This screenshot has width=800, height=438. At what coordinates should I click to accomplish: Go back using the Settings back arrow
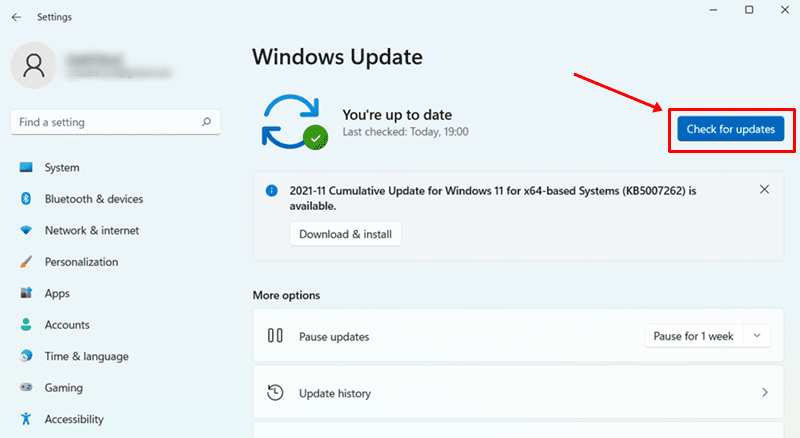click(16, 17)
